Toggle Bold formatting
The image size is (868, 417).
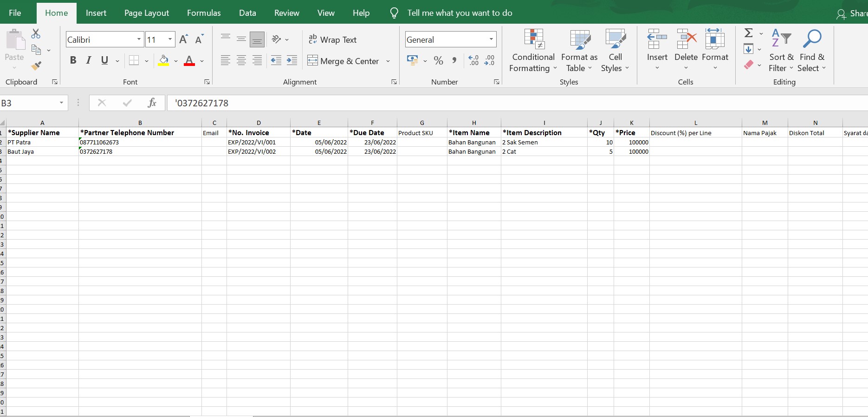click(73, 60)
